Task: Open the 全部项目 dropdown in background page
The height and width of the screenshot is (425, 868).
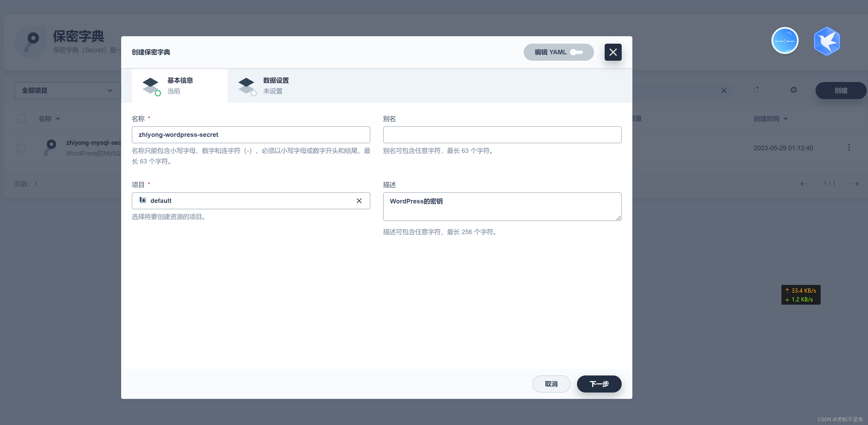Action: click(x=68, y=91)
